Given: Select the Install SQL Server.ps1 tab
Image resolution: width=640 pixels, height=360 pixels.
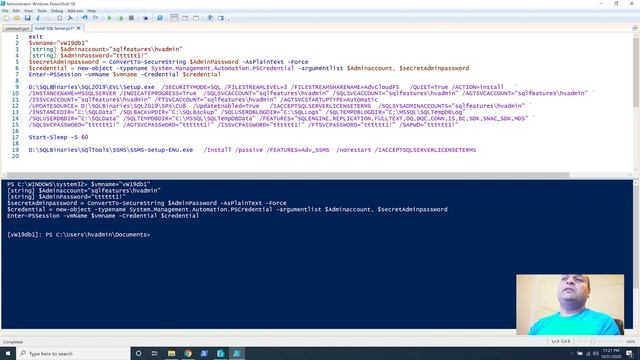Looking at the screenshot, I should coord(54,28).
